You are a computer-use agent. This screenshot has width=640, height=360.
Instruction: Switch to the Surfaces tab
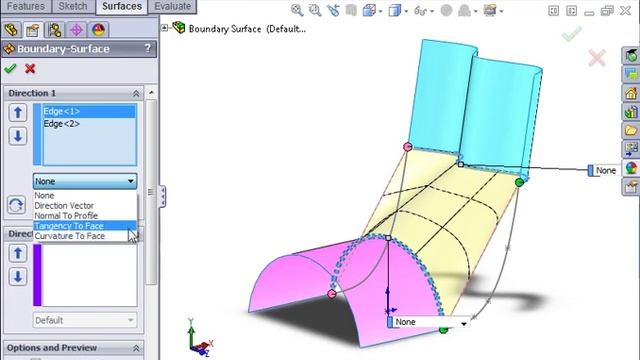122,6
